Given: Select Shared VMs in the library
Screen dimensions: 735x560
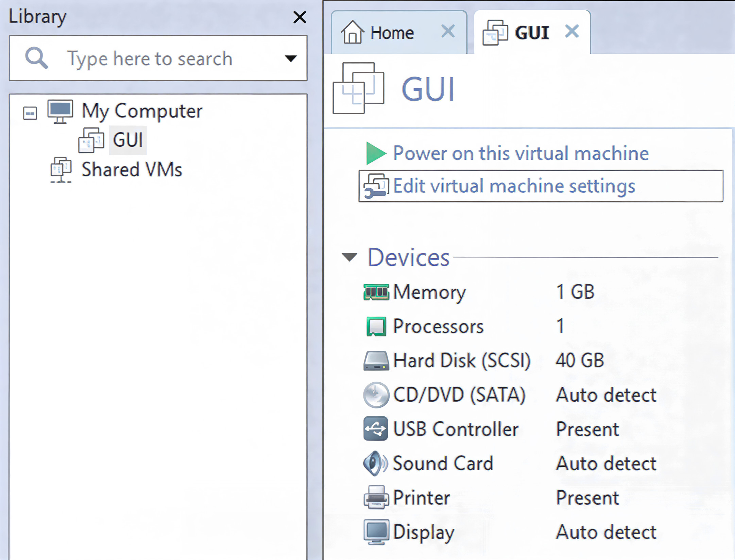Looking at the screenshot, I should coord(132,170).
